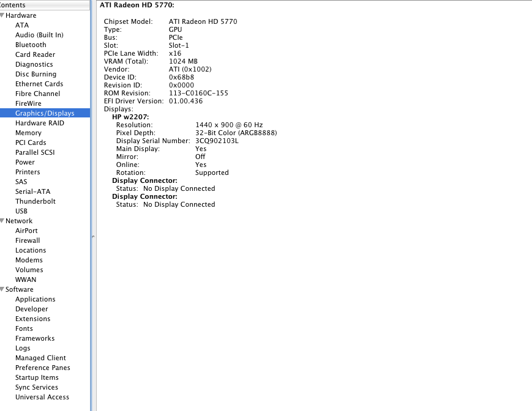Viewport: 532px width, 411px height.
Task: Select Audio (Built In) entry
Action: click(x=39, y=35)
